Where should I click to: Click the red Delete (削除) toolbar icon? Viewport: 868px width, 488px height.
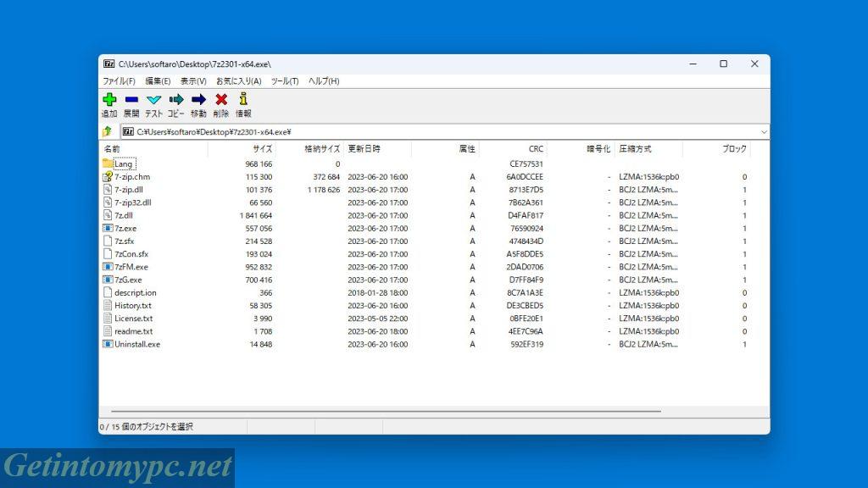[221, 100]
